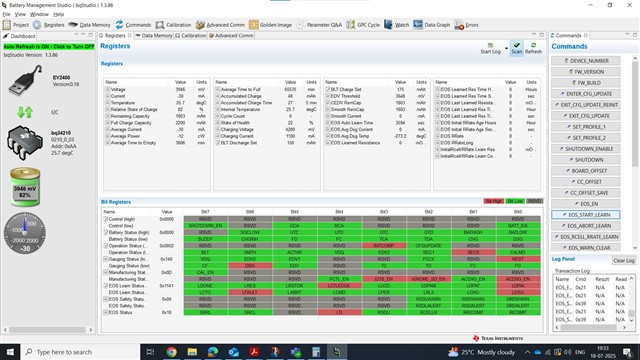
Task: Send the EOS_START_LEARN command
Action: click(586, 215)
